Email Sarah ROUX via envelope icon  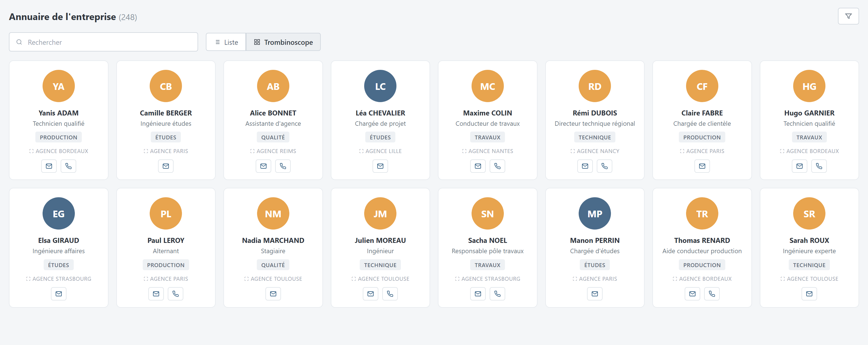click(x=809, y=294)
